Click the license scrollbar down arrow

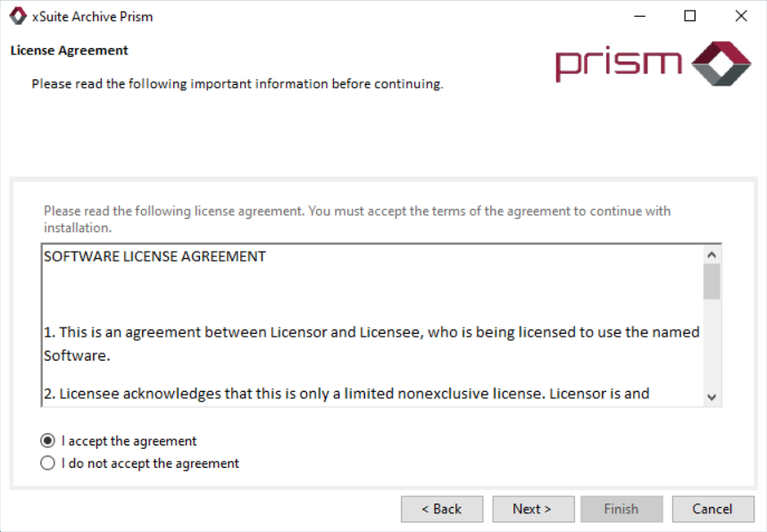712,396
